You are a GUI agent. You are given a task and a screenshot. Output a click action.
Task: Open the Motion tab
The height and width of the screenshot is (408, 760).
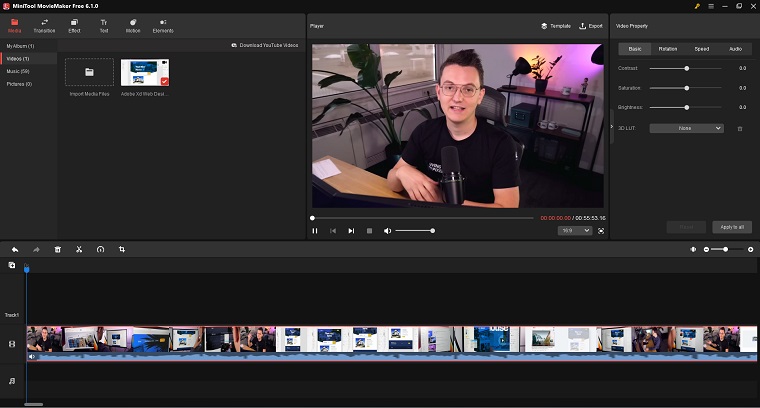click(133, 26)
